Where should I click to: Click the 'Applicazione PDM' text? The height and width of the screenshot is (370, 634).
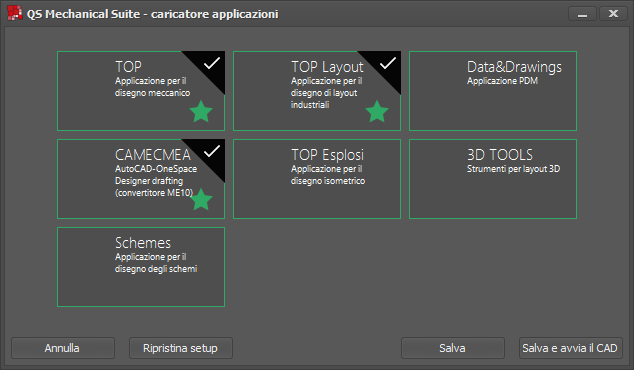point(502,81)
